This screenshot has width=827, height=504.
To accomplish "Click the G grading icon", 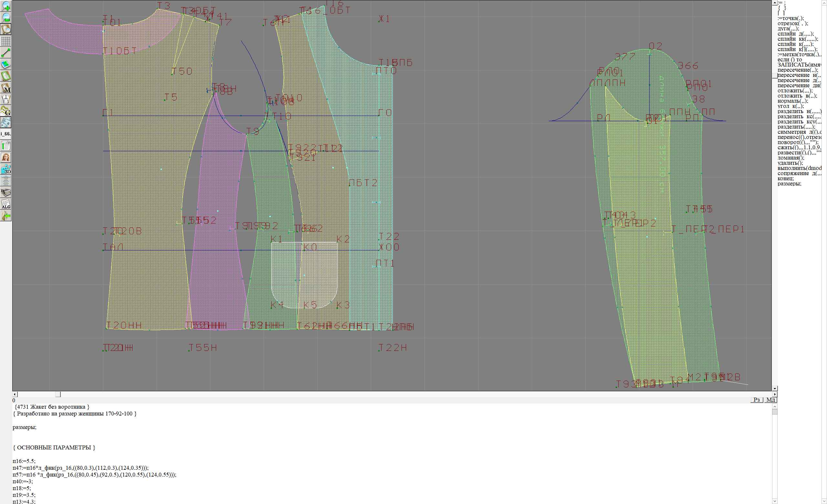I will tap(6, 111).
